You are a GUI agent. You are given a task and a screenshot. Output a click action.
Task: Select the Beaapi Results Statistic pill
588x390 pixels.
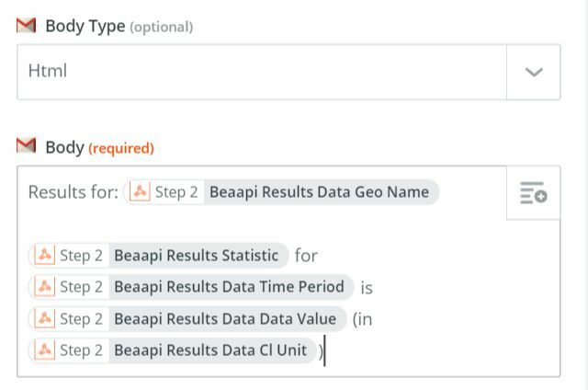click(x=158, y=255)
